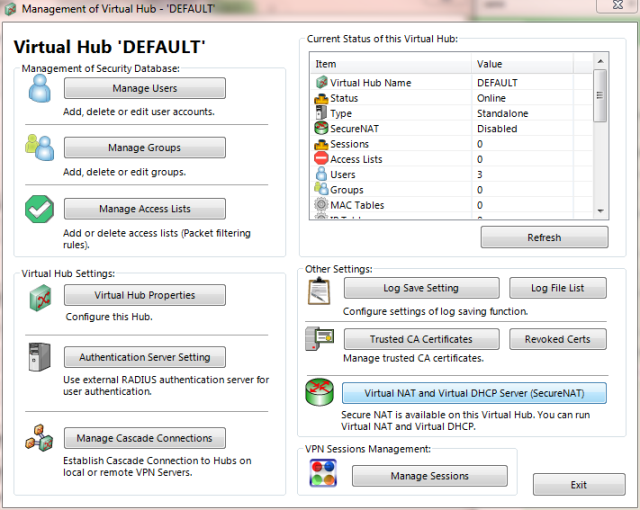Screen dimensions: 640x510
Task: Click the SecureNAT router icon in Other Settings
Action: tap(320, 392)
